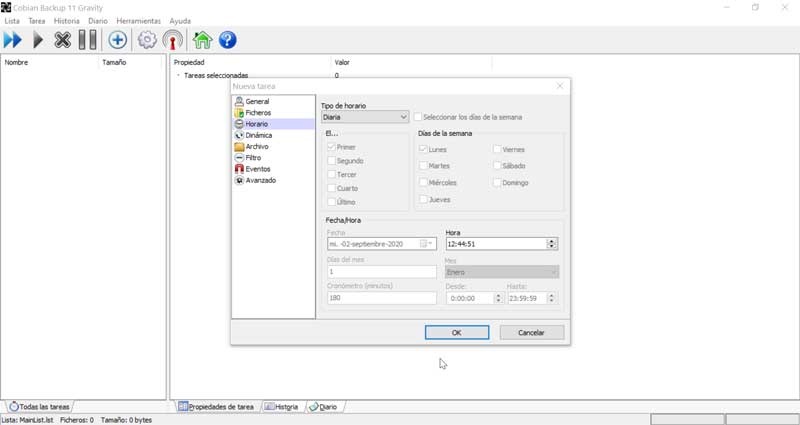800x425 pixels.
Task: Click the remote antenna toolbar icon
Action: [x=172, y=40]
